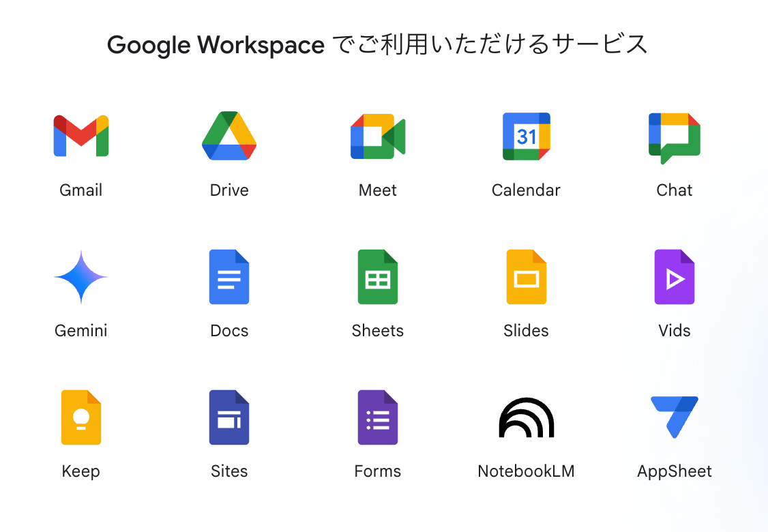Viewport: 768px width, 532px height.
Task: Click the "Drive" label text
Action: 229,190
